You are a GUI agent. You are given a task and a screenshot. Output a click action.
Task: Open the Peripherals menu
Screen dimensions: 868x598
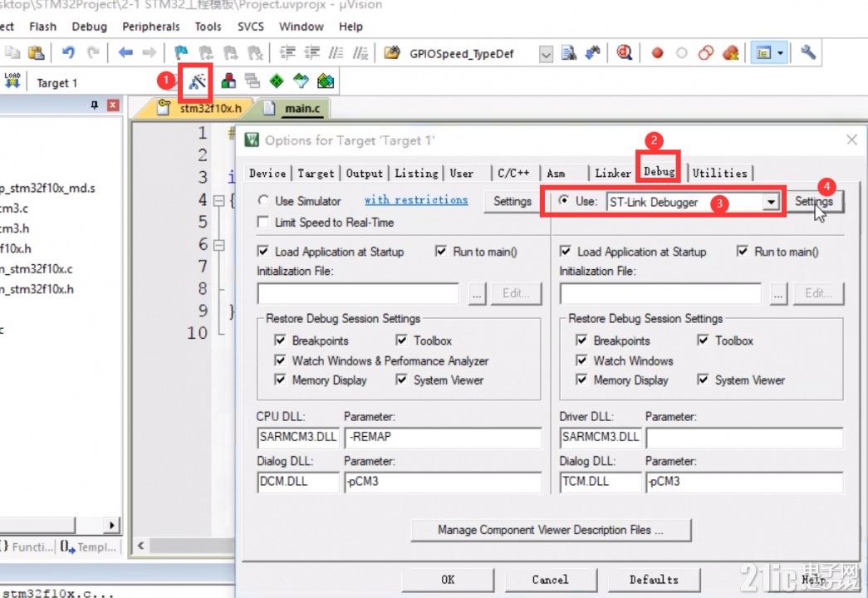(150, 27)
